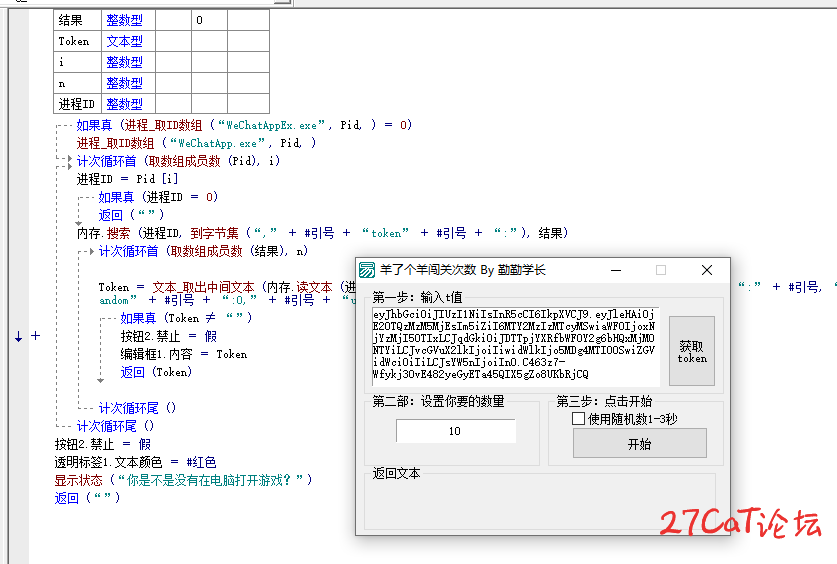Click variable name cell 结果
Viewport: 837px width, 564px height.
[x=77, y=20]
